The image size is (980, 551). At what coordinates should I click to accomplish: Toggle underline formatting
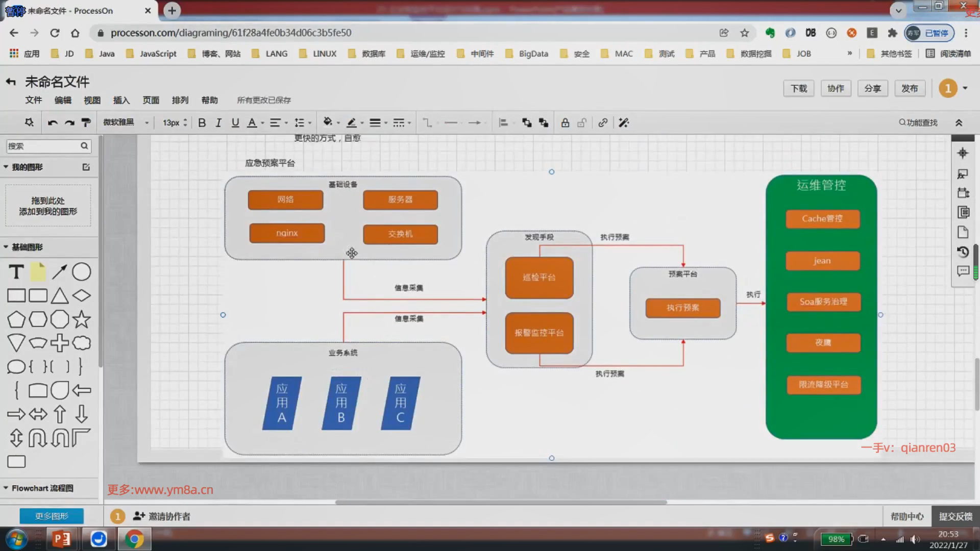(x=235, y=122)
